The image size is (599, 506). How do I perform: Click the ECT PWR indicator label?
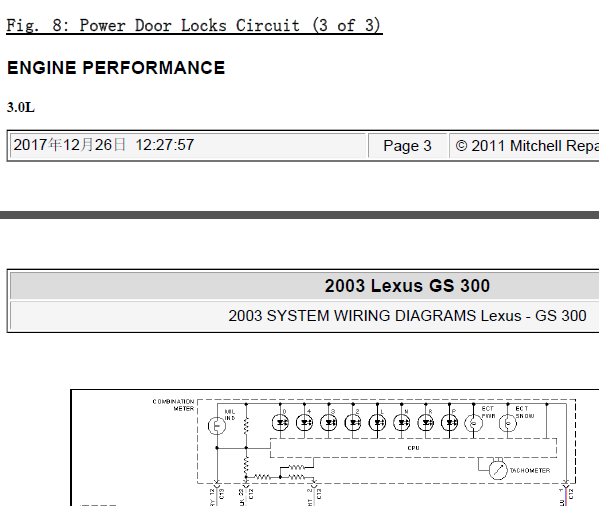[x=488, y=412]
